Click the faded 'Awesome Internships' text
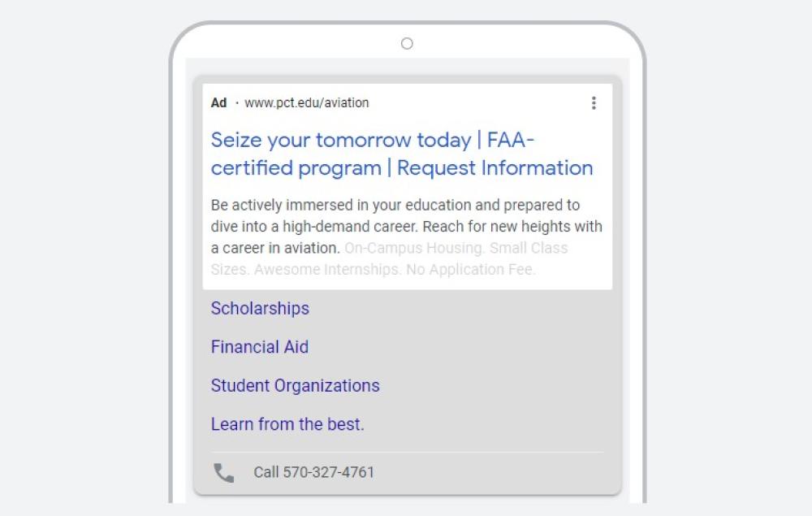 pos(327,270)
